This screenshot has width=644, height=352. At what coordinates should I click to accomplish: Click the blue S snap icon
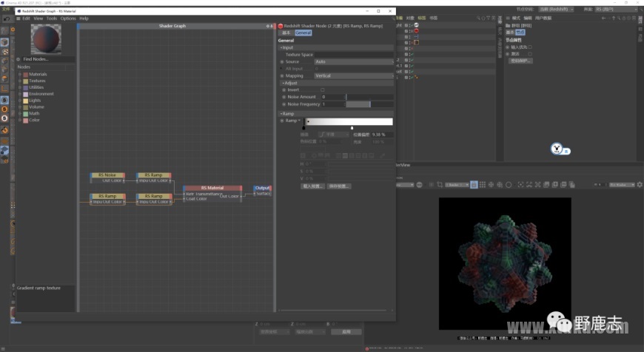pyautogui.click(x=4, y=100)
